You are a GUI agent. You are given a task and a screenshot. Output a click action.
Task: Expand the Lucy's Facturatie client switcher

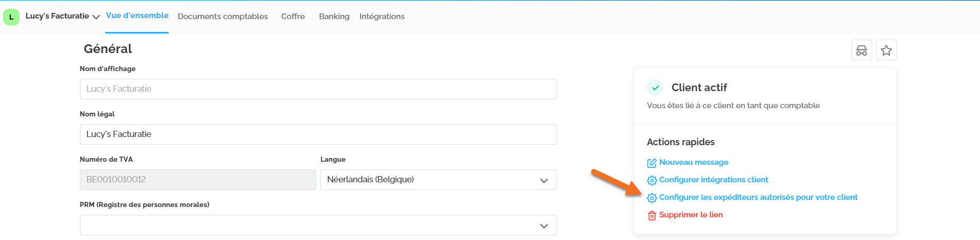[x=96, y=17]
